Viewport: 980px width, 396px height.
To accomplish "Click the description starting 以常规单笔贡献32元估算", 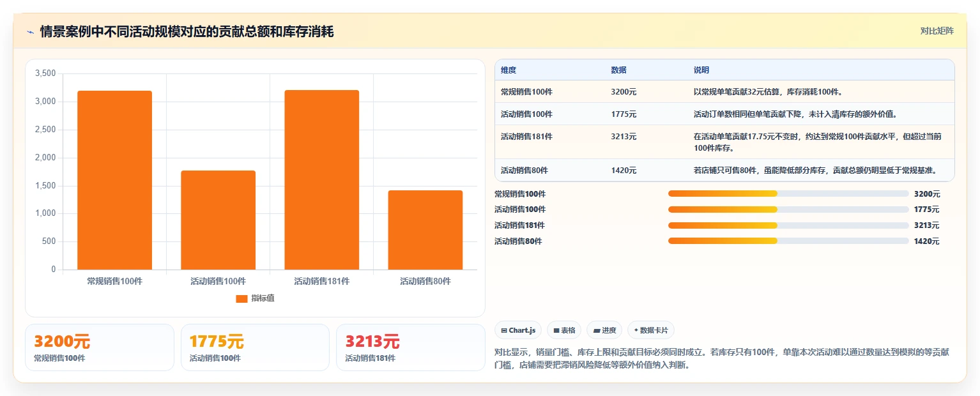I will 768,92.
